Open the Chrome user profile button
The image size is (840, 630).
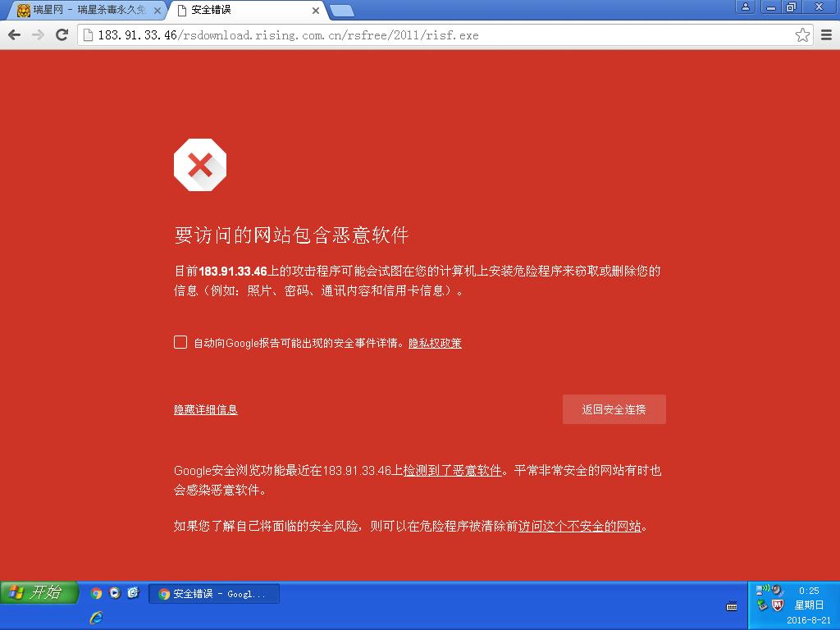tap(745, 7)
